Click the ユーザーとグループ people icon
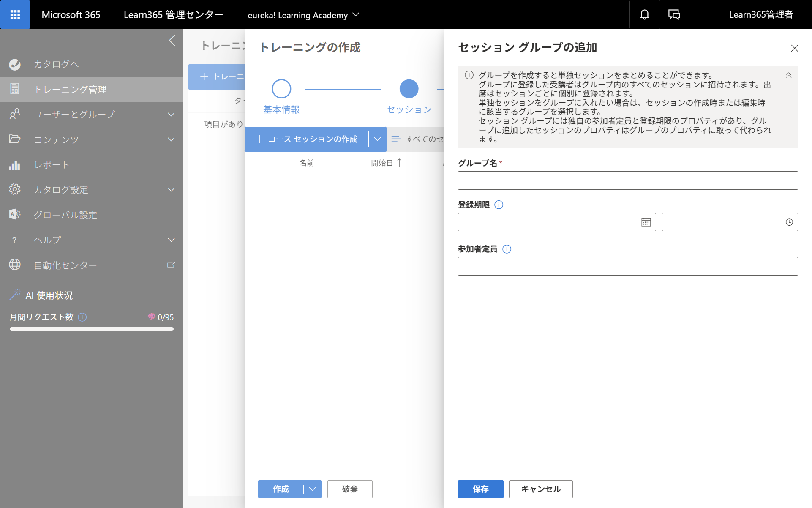This screenshot has height=508, width=812. click(x=15, y=114)
